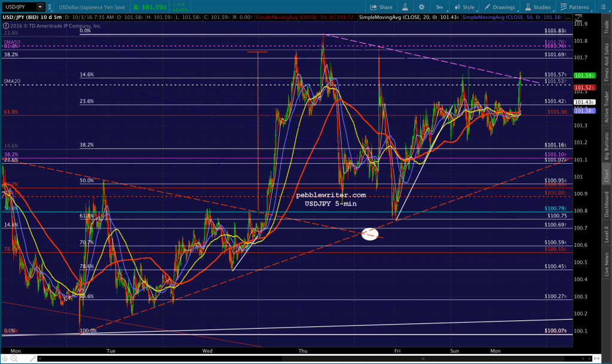Click the yellow ellipsis for more studies
Image resolution: width=612 pixels, height=364 pixels.
568,17
